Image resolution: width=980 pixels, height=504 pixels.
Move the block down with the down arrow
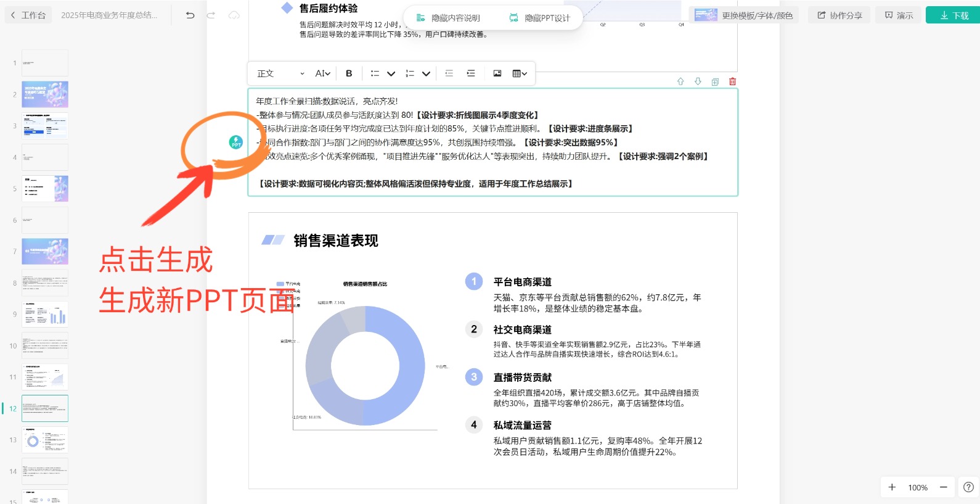[698, 81]
